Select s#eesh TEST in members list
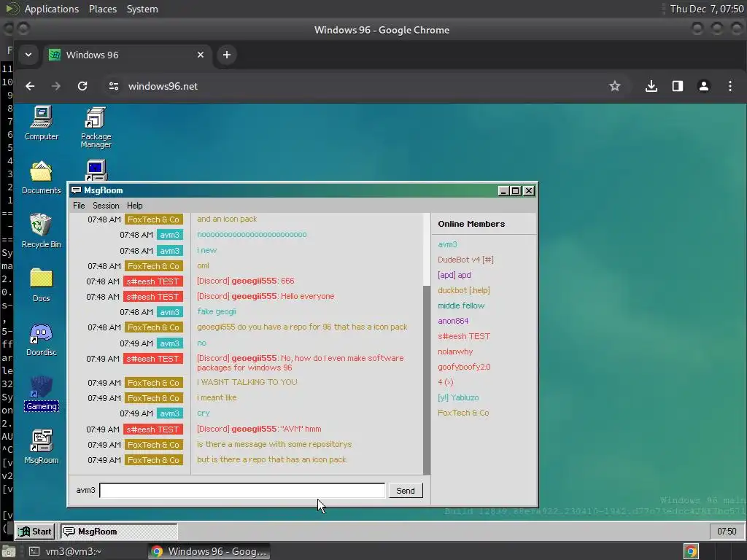This screenshot has width=747, height=560. click(x=463, y=336)
